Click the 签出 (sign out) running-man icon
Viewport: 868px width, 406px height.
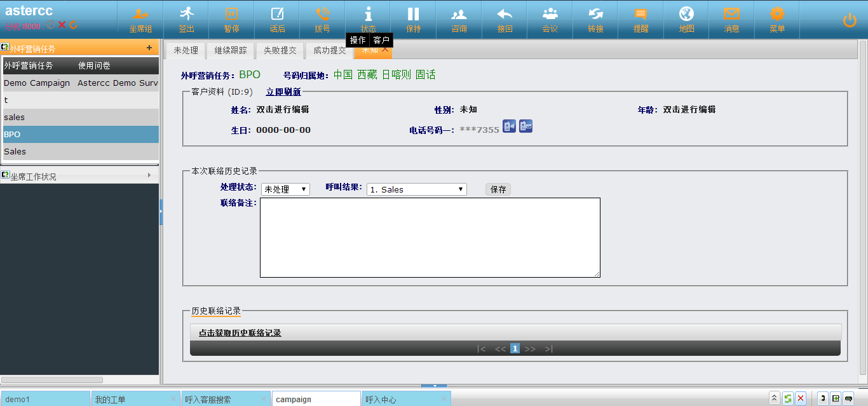[186, 15]
